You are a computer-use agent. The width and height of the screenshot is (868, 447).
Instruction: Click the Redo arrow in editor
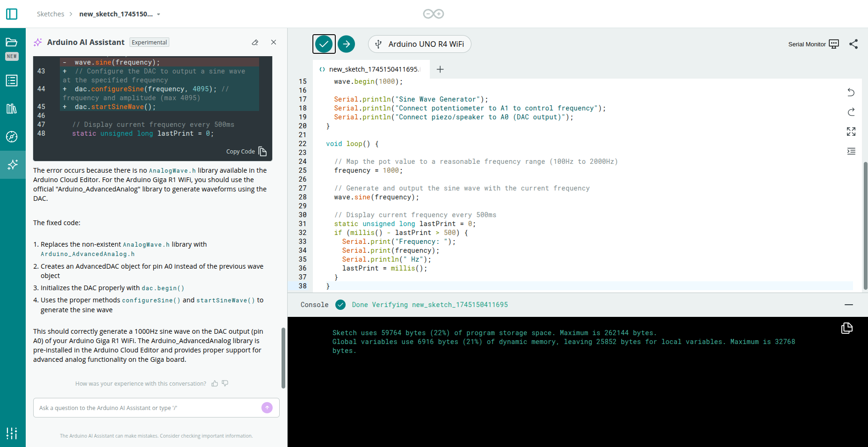(x=851, y=112)
